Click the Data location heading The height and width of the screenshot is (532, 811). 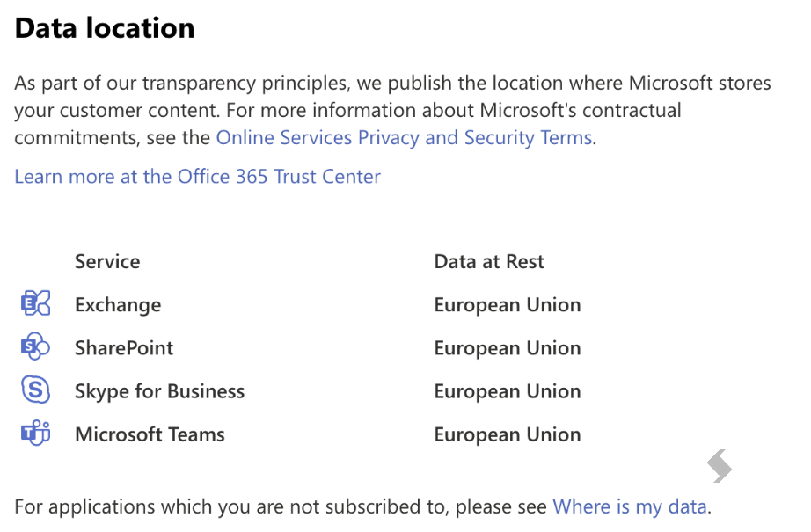(105, 28)
